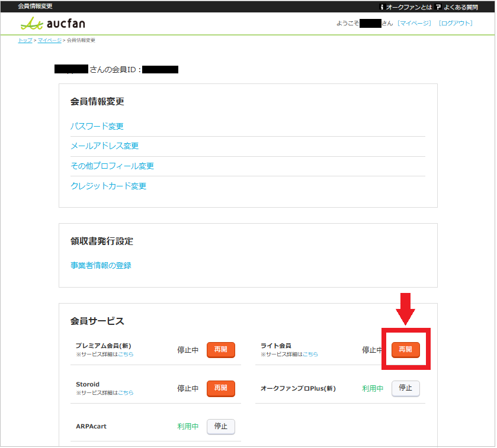Click the さんの会員ID label
This screenshot has height=448, width=497.
coord(116,69)
